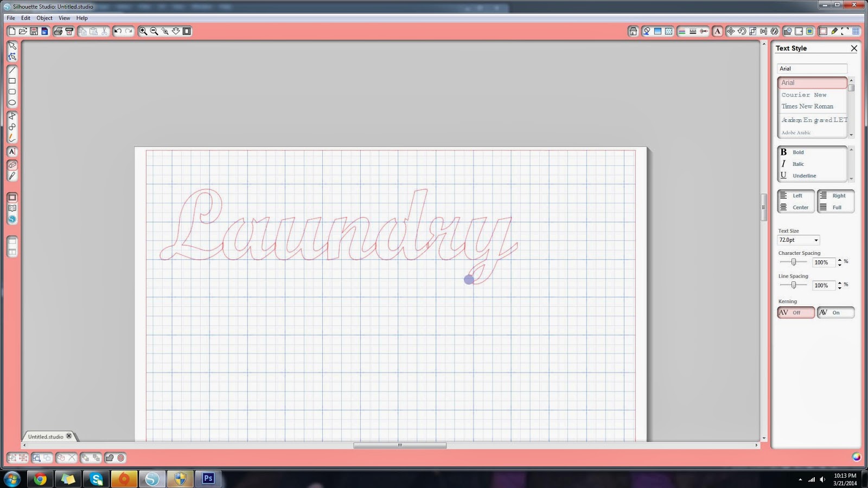Click the Line Spacing slider handle
Viewport: 868px width, 488px height.
click(794, 285)
